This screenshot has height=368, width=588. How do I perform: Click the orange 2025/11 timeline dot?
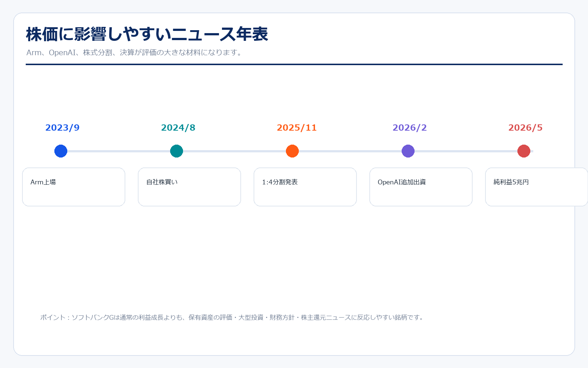[292, 151]
